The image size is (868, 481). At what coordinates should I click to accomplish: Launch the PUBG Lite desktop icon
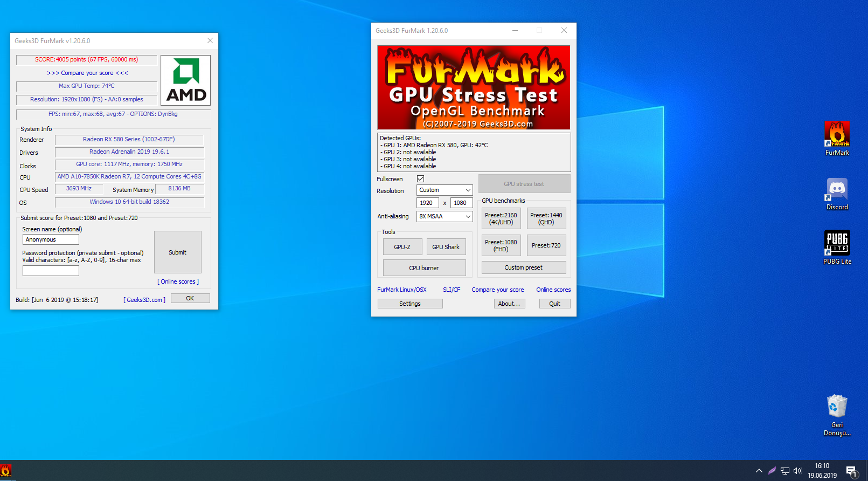(837, 244)
